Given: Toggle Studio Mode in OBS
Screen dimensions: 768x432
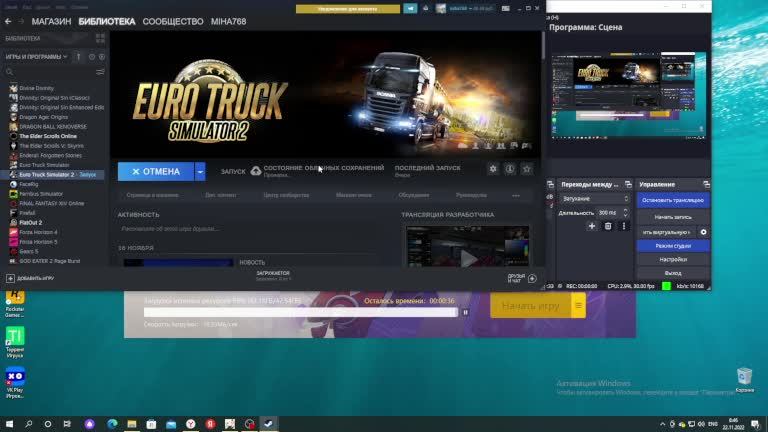Looking at the screenshot, I should click(x=673, y=246).
